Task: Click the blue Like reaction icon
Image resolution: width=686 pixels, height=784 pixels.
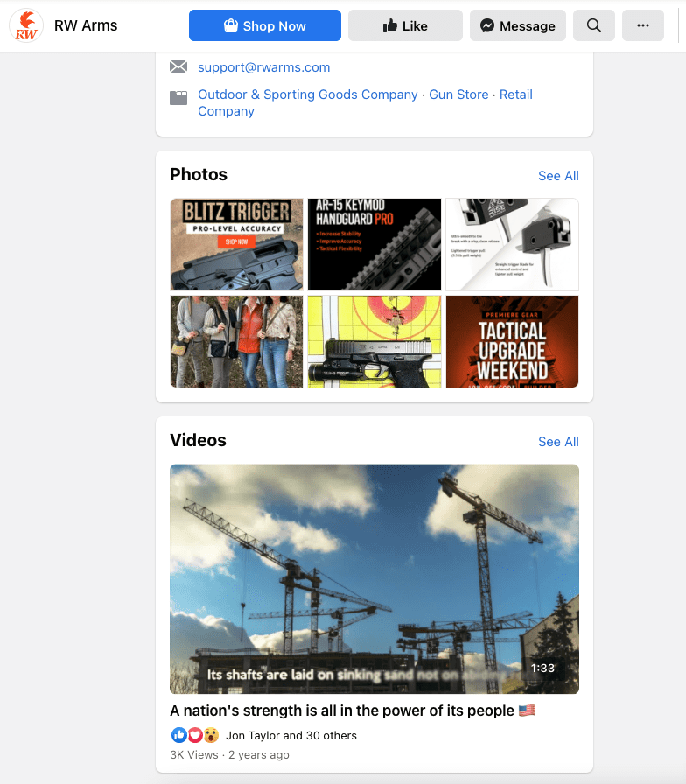Action: [179, 735]
